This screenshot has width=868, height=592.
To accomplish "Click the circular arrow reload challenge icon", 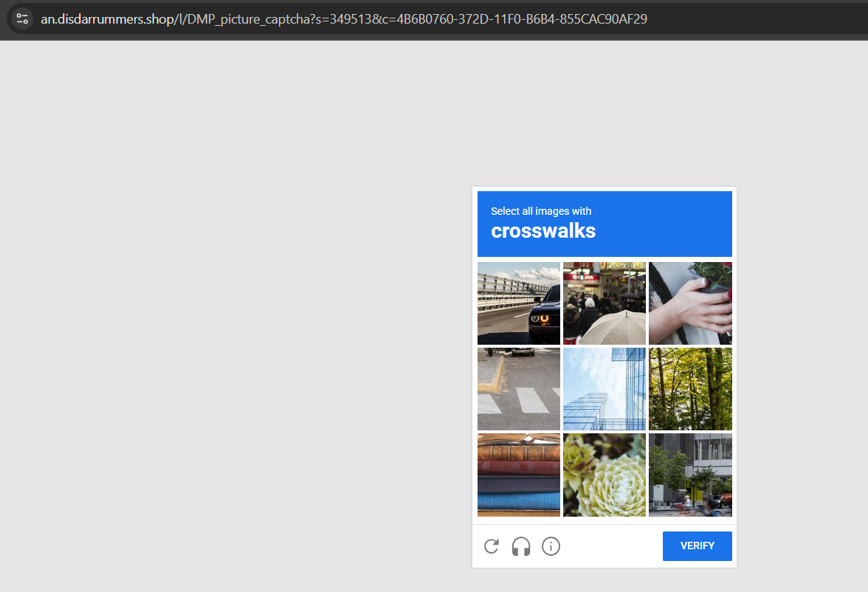I will coord(492,546).
